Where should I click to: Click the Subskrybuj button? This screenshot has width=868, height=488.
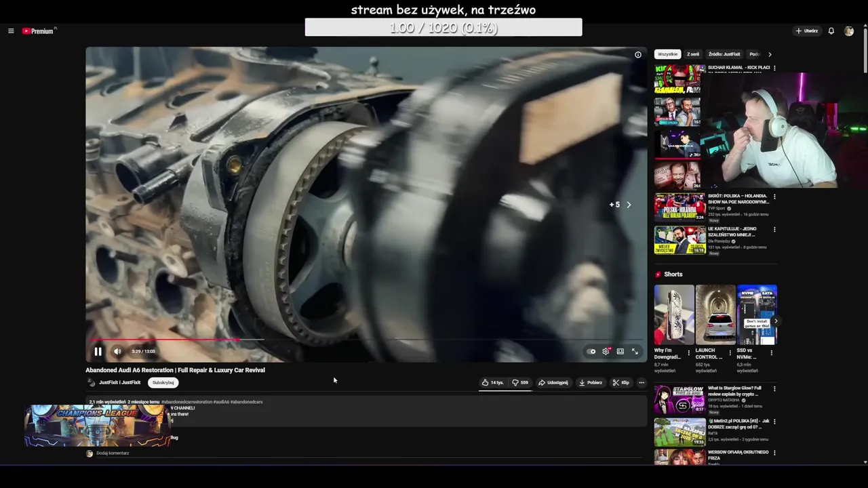[x=163, y=382]
